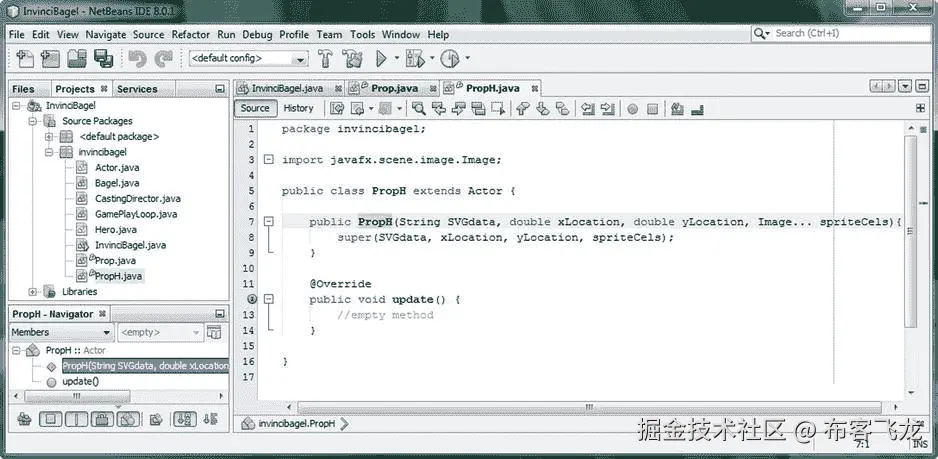Click the editor's Last Edit icon
Screen dimensions: 938x459
coord(337,108)
